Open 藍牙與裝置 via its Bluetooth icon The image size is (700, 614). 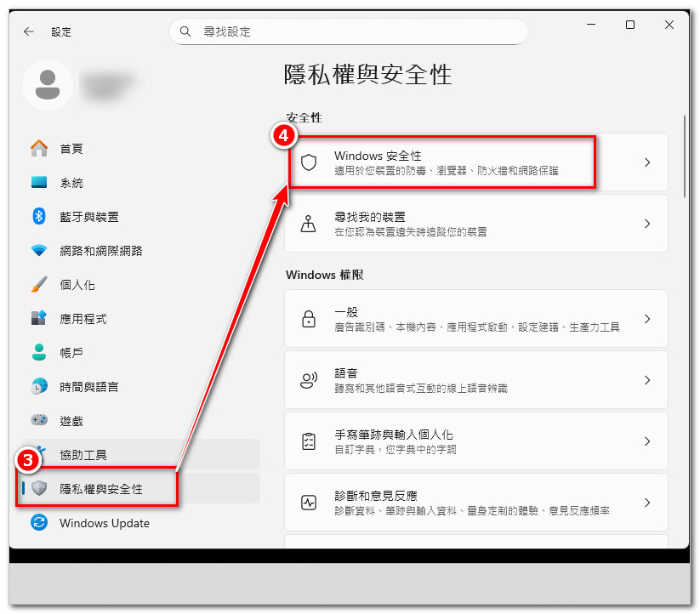[x=39, y=216]
